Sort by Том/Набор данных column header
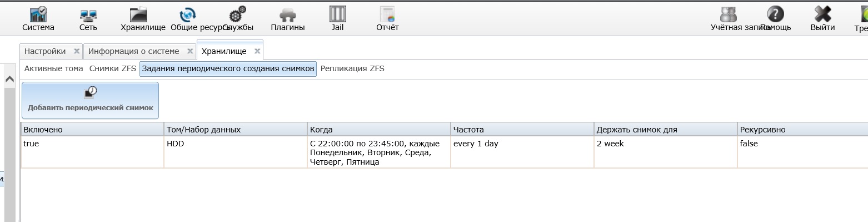Image resolution: width=868 pixels, height=222 pixels. pos(236,129)
